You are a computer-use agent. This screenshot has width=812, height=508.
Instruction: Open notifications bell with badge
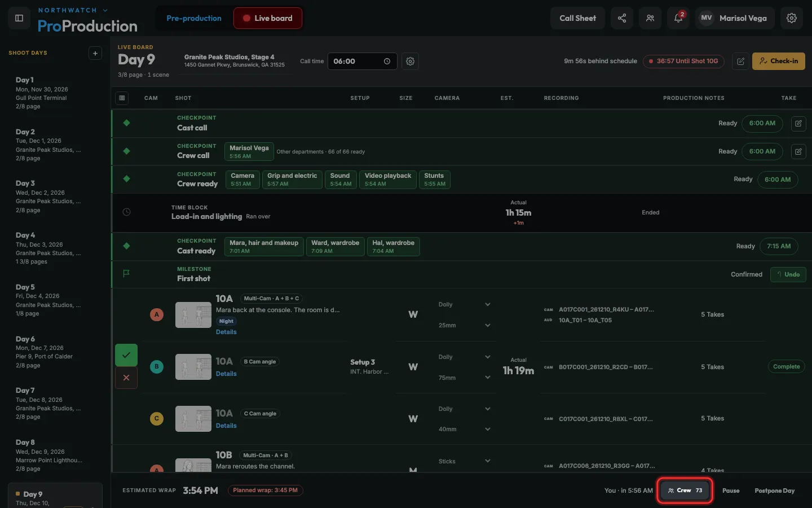(678, 18)
